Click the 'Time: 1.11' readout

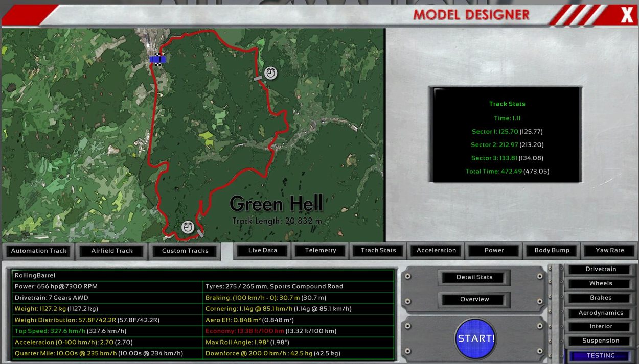507,118
